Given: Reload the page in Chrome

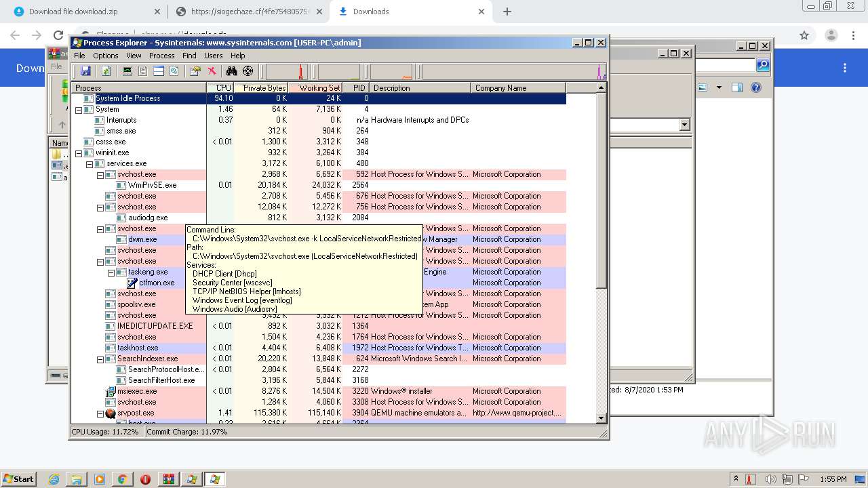Looking at the screenshot, I should [58, 35].
